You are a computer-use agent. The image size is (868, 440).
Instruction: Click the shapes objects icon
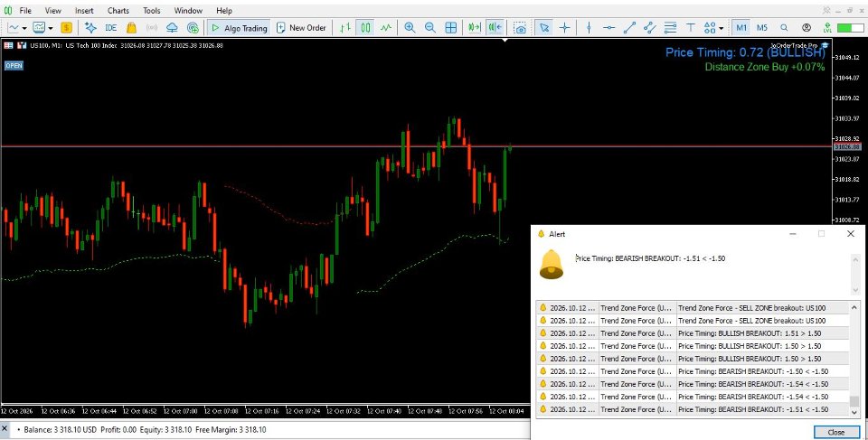pyautogui.click(x=710, y=28)
